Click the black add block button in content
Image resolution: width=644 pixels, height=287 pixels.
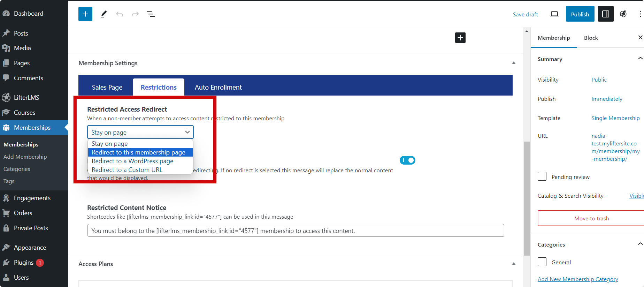(460, 38)
